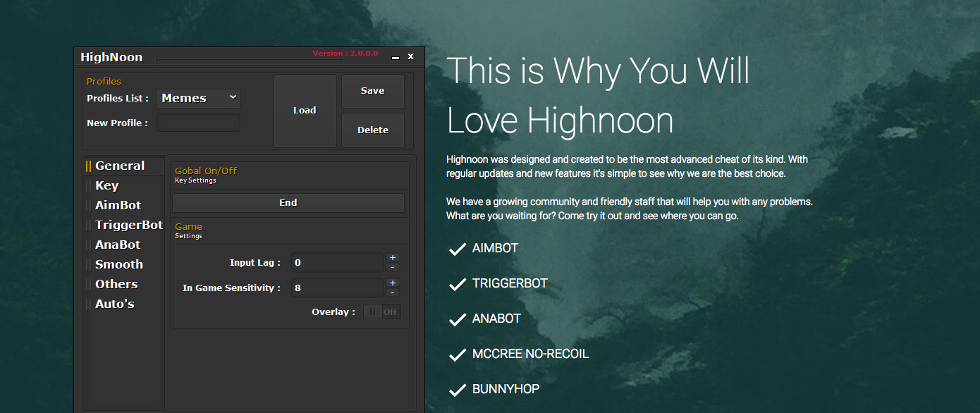
Task: Toggle the Overlay switch
Action: pos(382,312)
